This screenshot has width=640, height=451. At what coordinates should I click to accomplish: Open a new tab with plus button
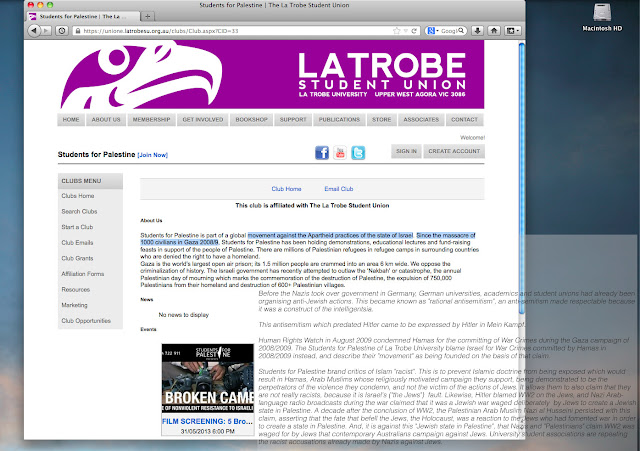pos(147,16)
